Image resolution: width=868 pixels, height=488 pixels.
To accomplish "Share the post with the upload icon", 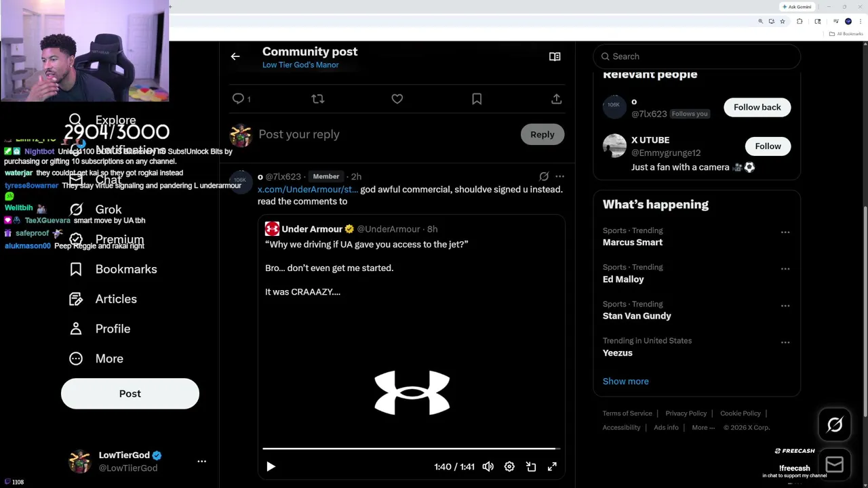I will tap(556, 99).
